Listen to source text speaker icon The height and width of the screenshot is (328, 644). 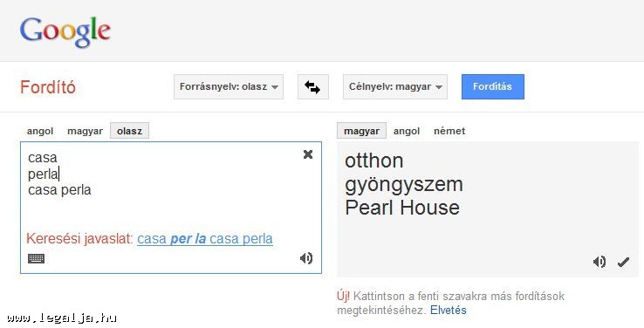306,258
